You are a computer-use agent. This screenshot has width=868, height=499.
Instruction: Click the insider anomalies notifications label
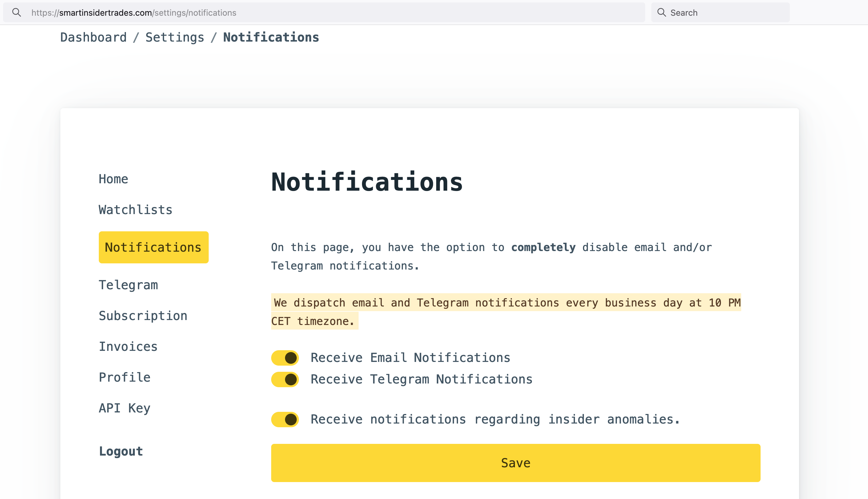pyautogui.click(x=495, y=420)
